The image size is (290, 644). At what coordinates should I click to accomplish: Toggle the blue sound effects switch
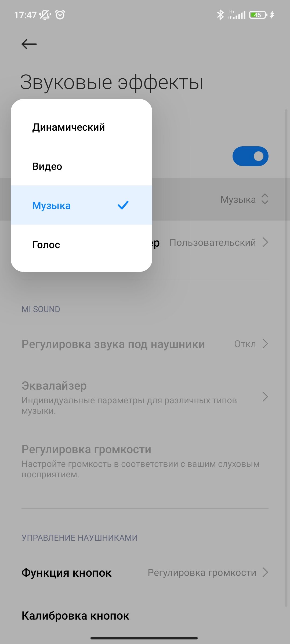point(250,156)
